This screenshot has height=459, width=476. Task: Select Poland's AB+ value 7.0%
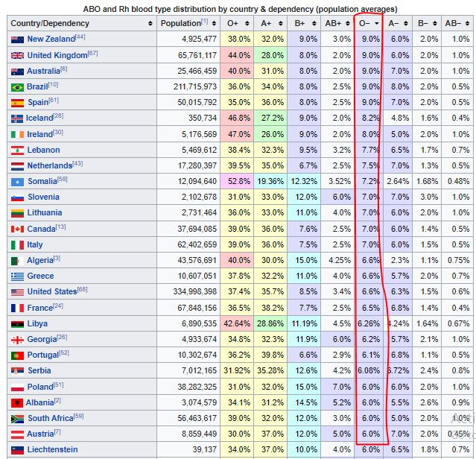341,387
